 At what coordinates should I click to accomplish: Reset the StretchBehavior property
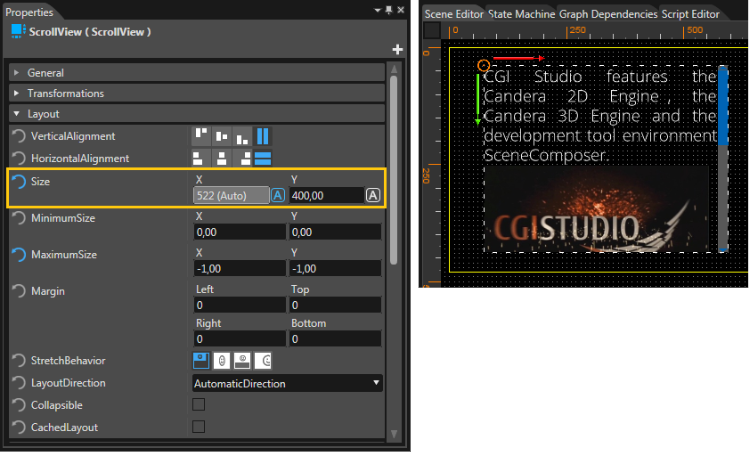point(19,361)
